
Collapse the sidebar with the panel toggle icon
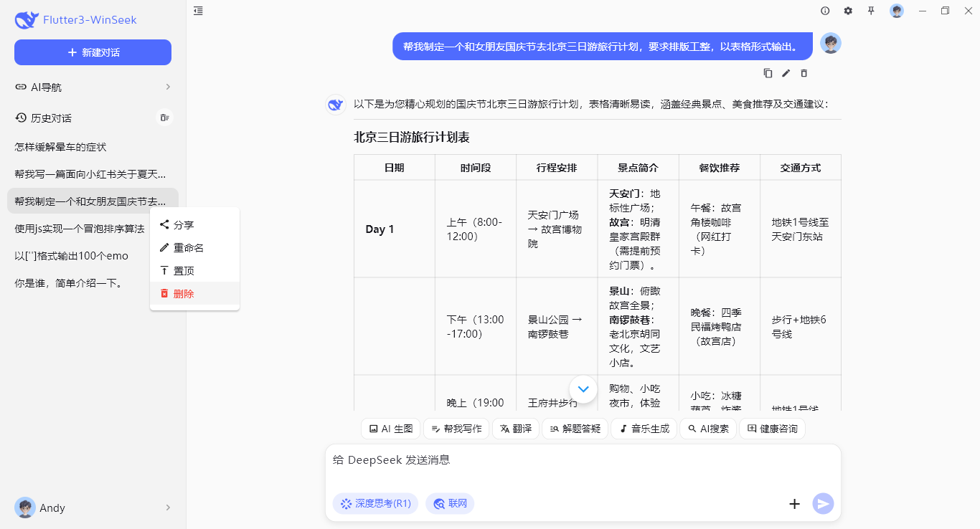[x=198, y=11]
